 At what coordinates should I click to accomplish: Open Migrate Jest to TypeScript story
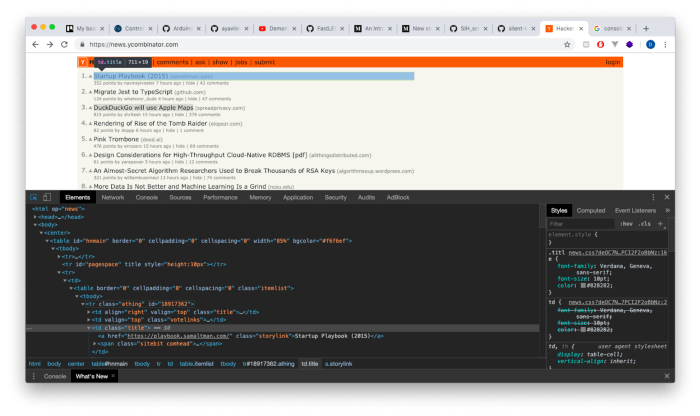[133, 92]
